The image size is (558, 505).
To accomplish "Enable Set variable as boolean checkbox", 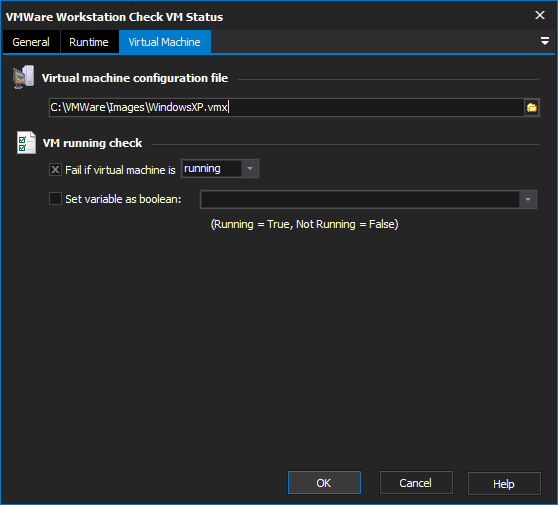I will click(55, 199).
